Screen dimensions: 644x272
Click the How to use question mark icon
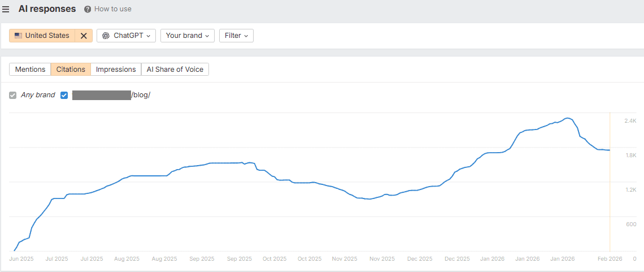(x=88, y=10)
